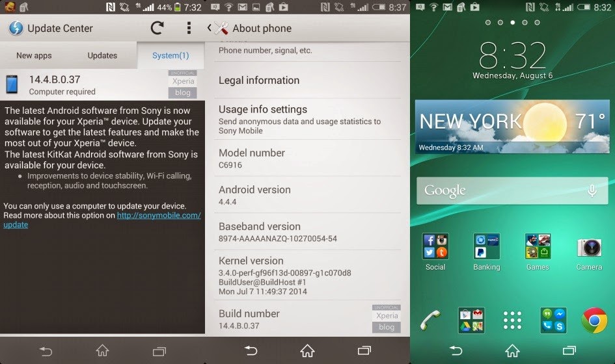
Task: Tap the 8:32 clock widget on home screen
Action: 512,60
